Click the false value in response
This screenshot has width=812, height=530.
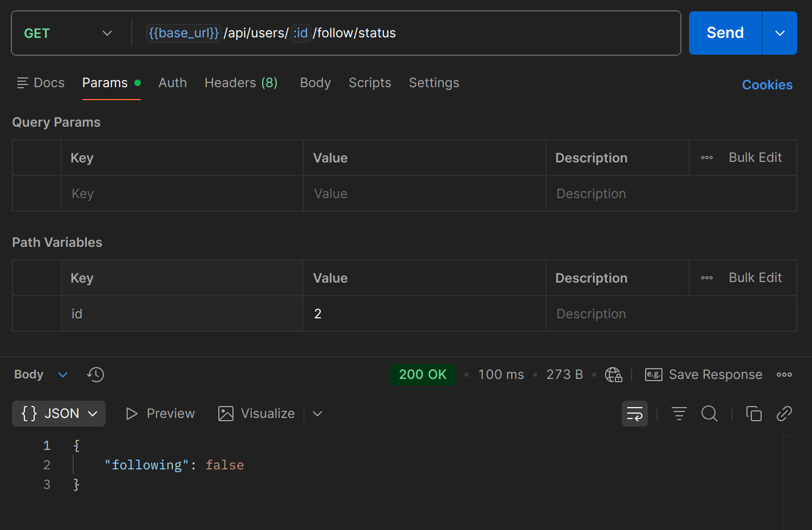tap(224, 465)
